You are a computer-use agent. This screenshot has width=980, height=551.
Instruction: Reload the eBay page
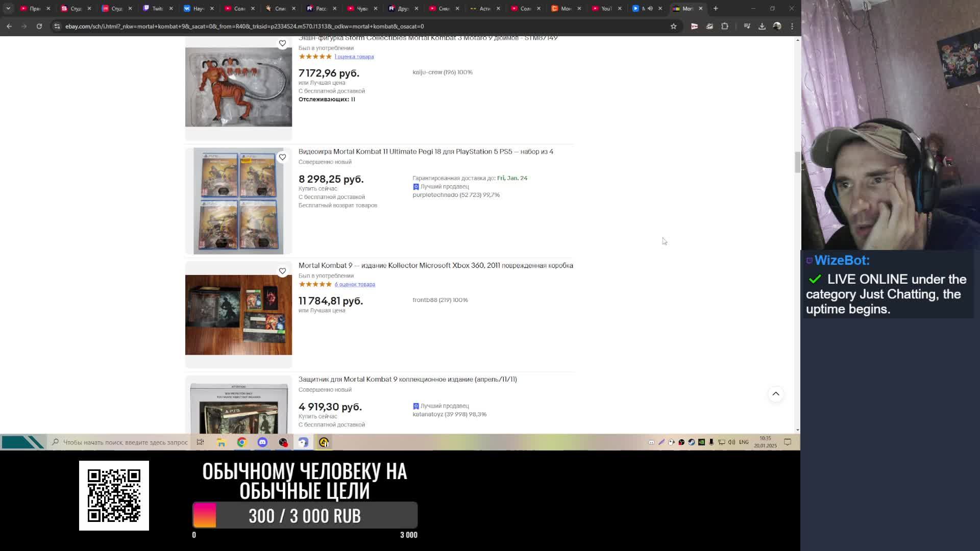point(39,27)
